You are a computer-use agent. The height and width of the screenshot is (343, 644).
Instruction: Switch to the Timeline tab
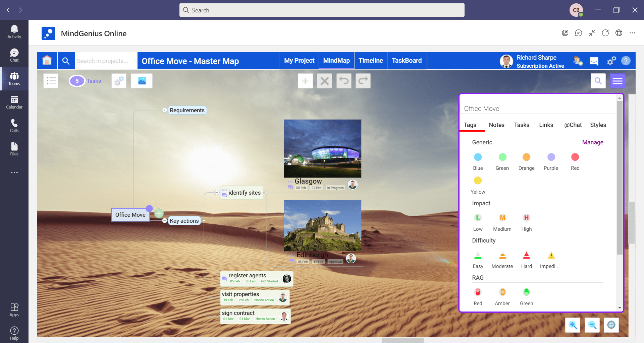[x=371, y=61]
